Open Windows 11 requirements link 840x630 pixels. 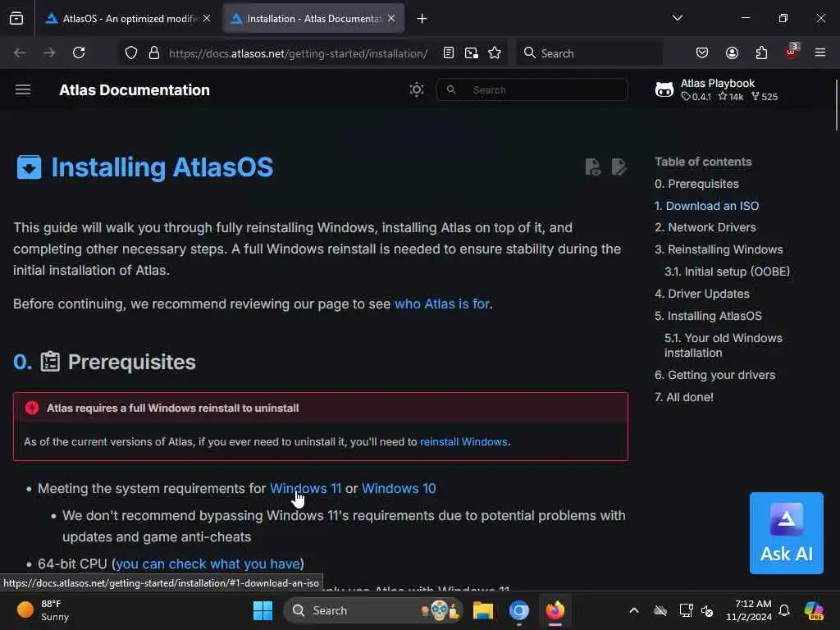click(x=305, y=489)
